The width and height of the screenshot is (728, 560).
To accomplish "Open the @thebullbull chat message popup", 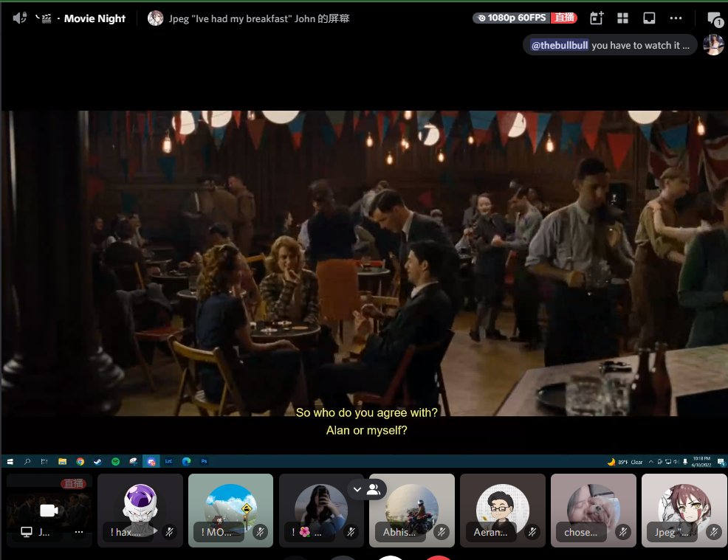I will (610, 45).
